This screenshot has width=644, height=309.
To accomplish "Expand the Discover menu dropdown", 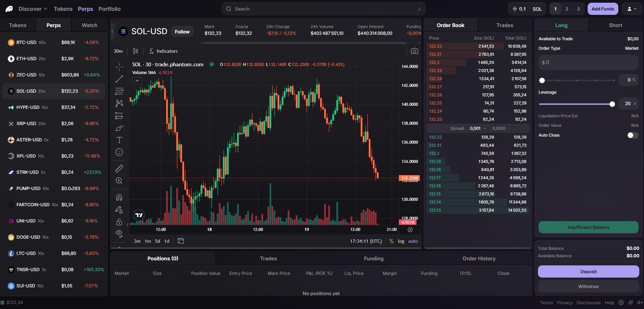I will [33, 9].
